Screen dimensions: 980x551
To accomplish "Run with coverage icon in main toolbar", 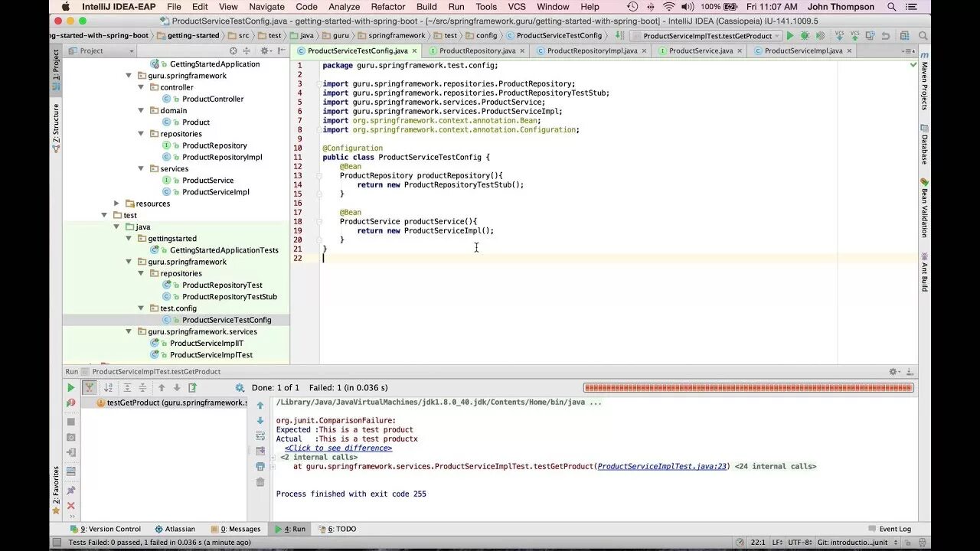I will click(x=820, y=36).
